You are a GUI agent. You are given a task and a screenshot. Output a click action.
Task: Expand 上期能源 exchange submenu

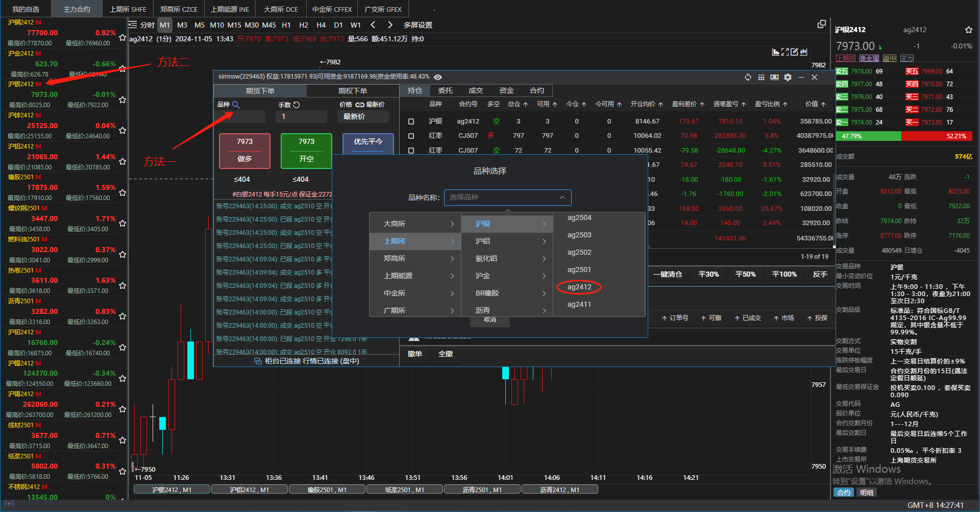[415, 276]
